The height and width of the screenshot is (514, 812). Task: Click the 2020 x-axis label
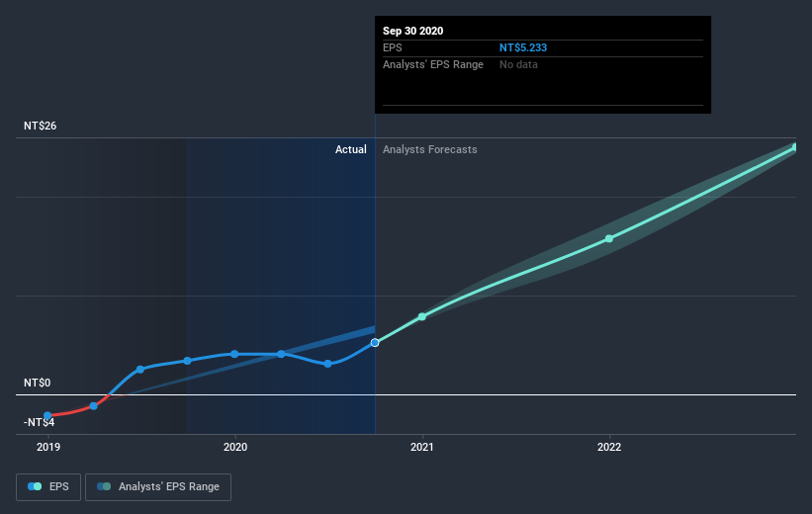235,447
